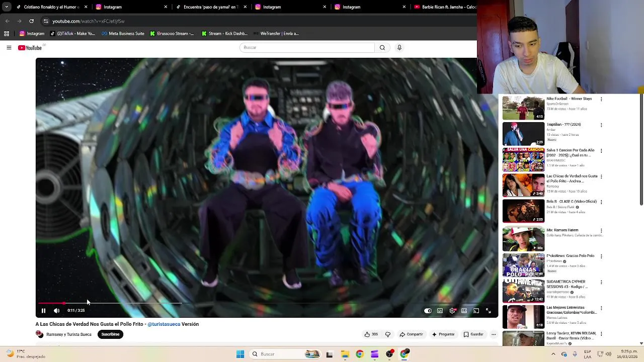This screenshot has height=362, width=644.
Task: Open the Stream - Kick Dashb... bookmark
Action: click(x=224, y=34)
